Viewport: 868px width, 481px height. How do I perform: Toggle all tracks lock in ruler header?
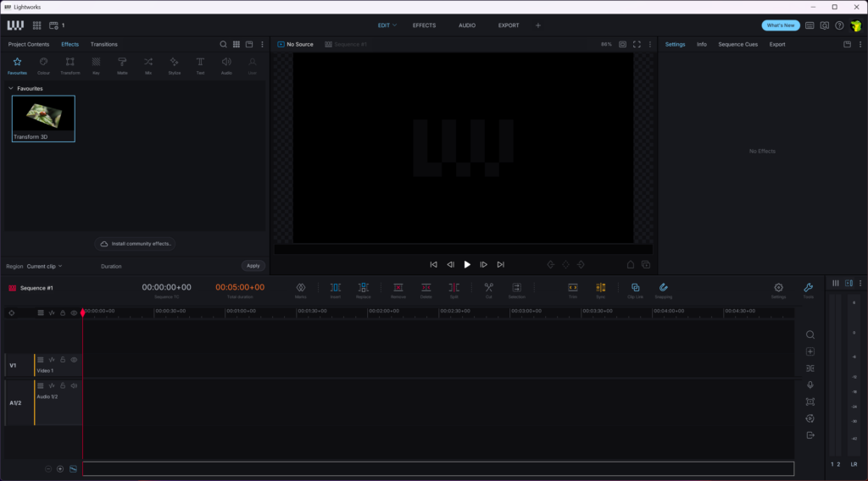pos(63,313)
